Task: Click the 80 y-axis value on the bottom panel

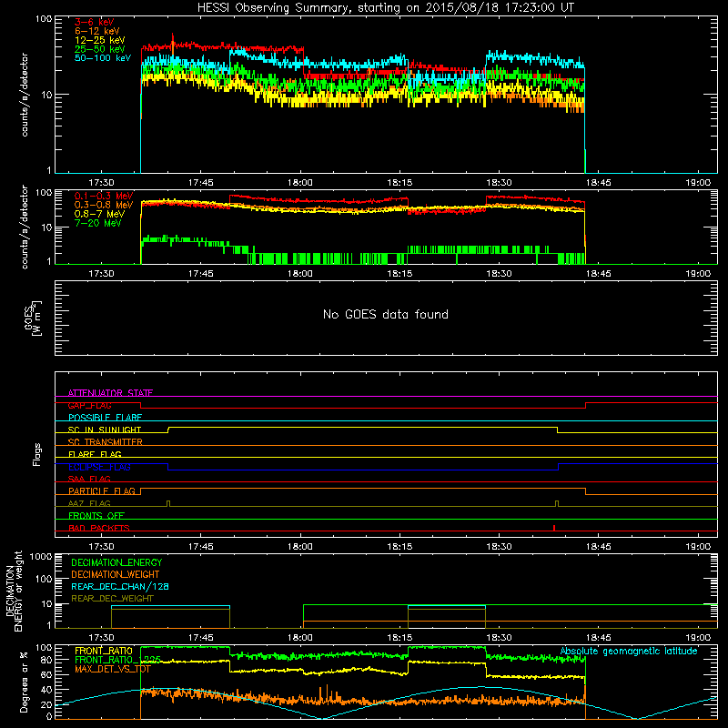Action: [x=46, y=660]
